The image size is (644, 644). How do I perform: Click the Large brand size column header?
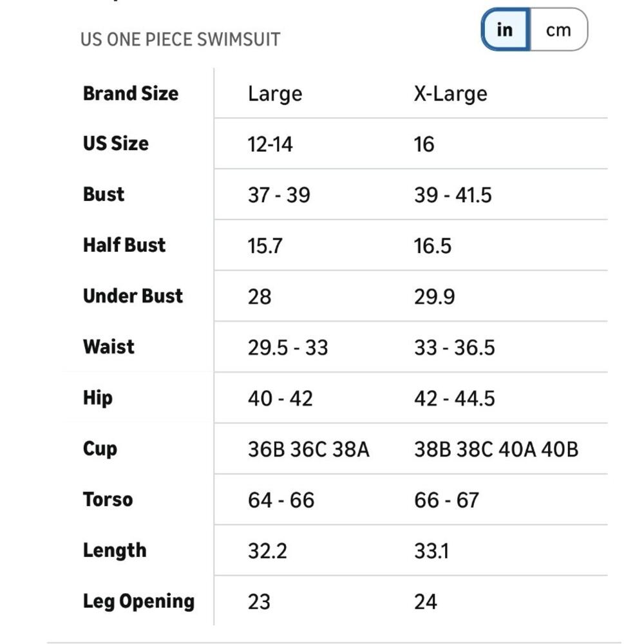pos(275,94)
